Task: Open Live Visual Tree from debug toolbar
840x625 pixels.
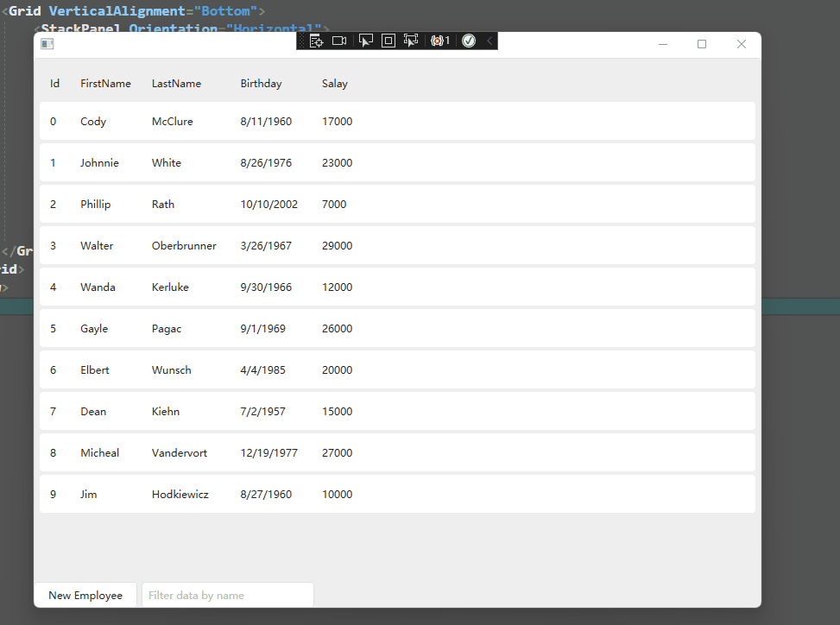Action: point(316,41)
